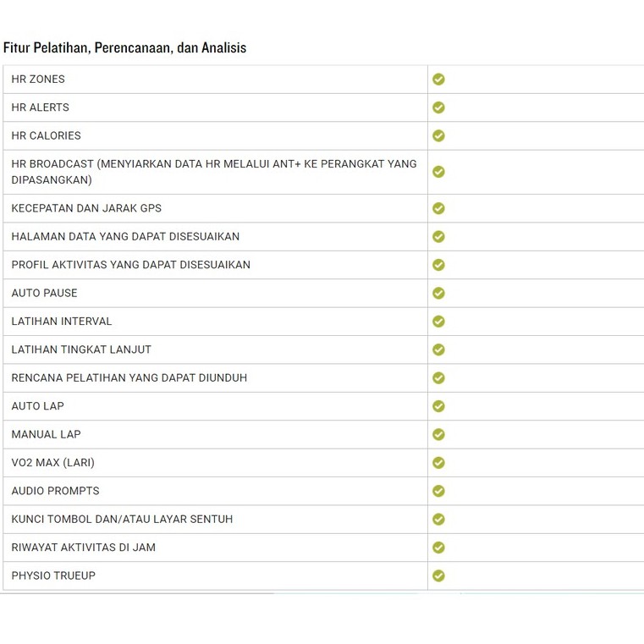Screen dimensions: 644x644
Task: Click RENCANA PELATIHAN YANG DAPAT DIUNDUH label
Action: pos(129,377)
